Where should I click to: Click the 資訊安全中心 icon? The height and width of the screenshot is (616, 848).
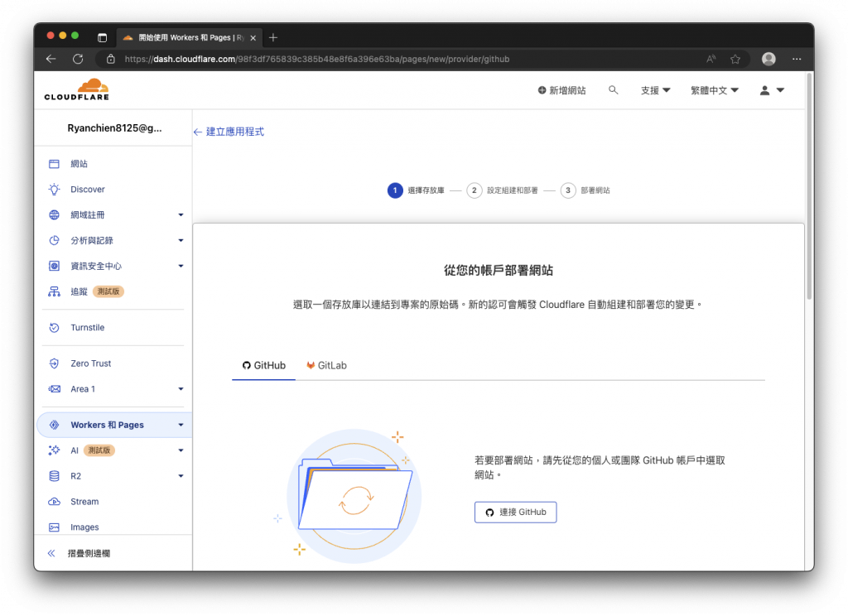pyautogui.click(x=54, y=266)
